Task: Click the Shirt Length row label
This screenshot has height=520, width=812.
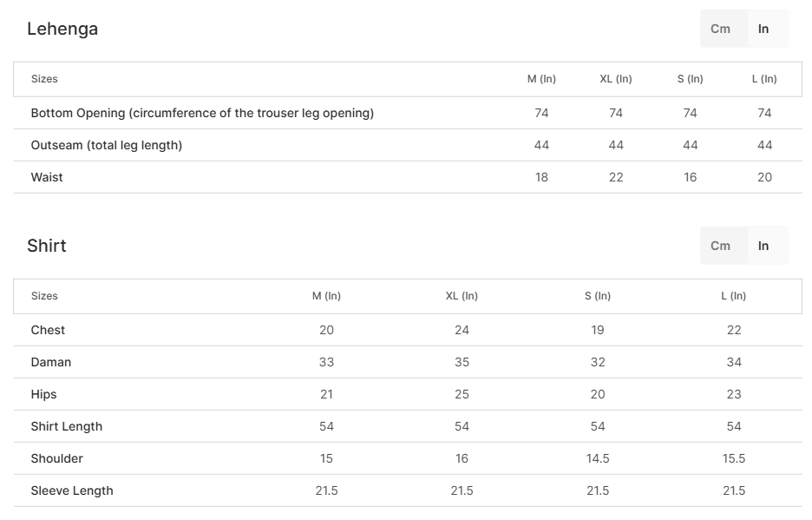Action: (66, 427)
